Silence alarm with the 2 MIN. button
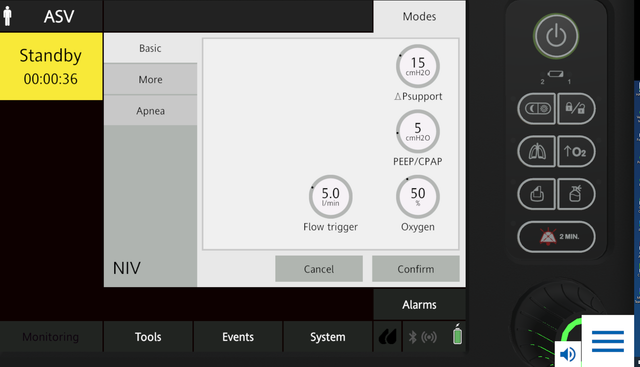This screenshot has height=367, width=640. coord(556,237)
